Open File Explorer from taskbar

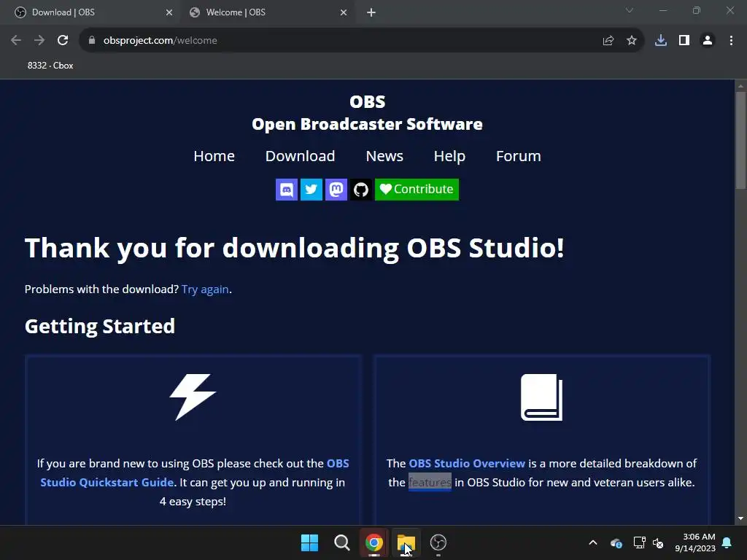click(x=406, y=542)
